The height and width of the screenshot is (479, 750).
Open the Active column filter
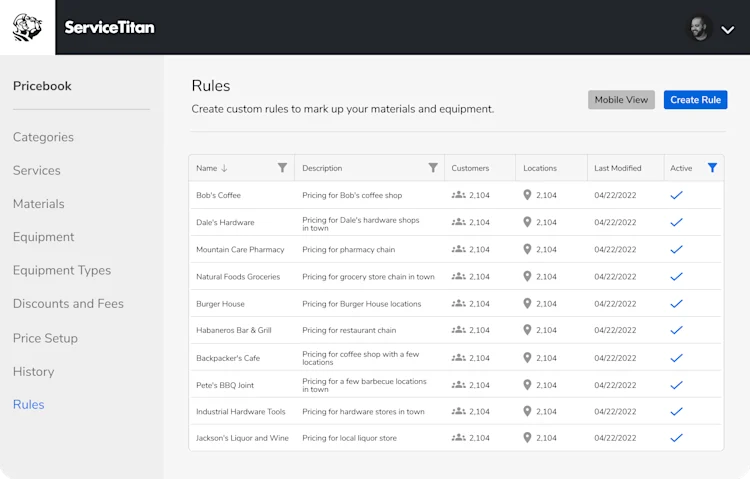(712, 167)
